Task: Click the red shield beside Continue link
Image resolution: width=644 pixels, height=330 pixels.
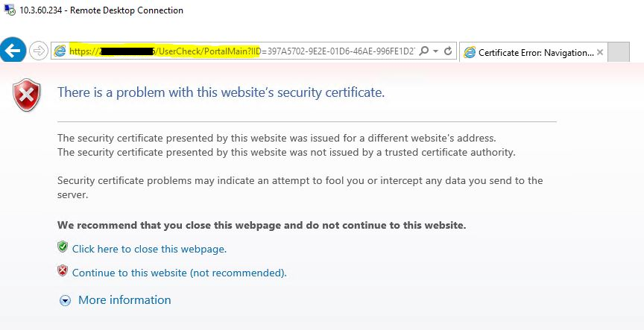Action: pyautogui.click(x=63, y=271)
